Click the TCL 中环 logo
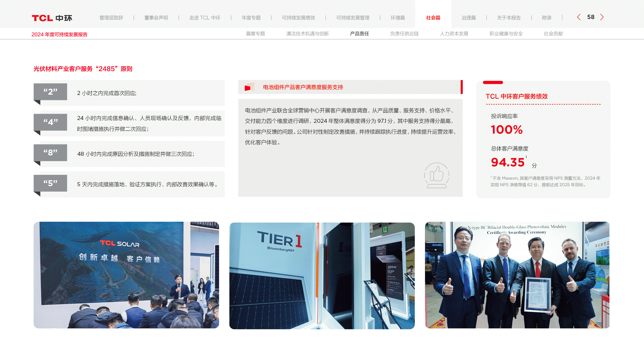This screenshot has width=644, height=363. tap(52, 18)
